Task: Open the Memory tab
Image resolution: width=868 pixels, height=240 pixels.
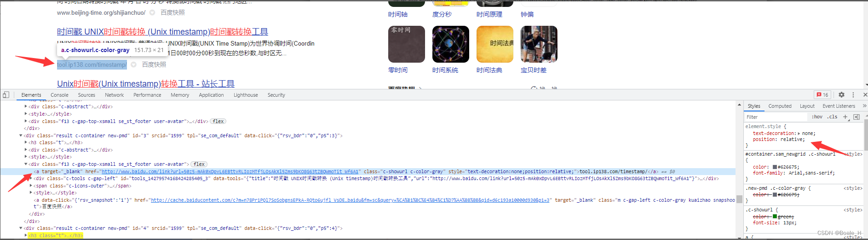Action: point(180,95)
